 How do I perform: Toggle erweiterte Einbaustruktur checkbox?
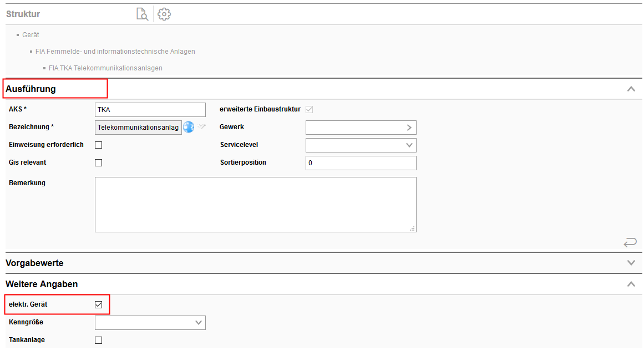point(310,109)
